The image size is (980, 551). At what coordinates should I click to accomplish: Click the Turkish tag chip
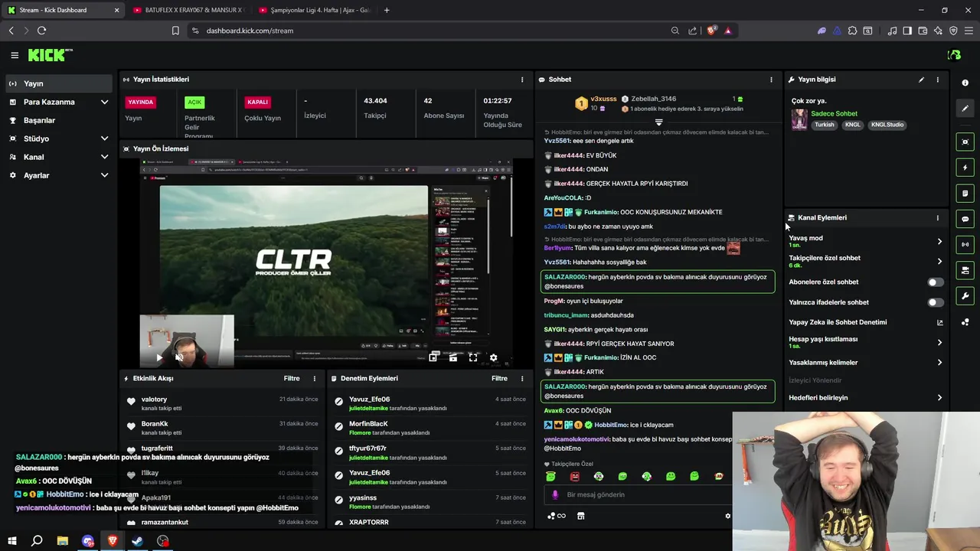click(x=825, y=125)
